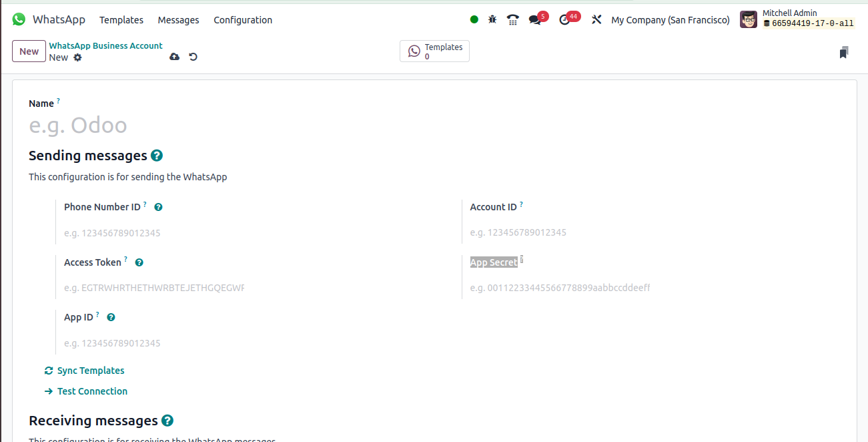Screen dimensions: 868x442
Task: Click help icon beside Sending messages
Action: [157, 156]
